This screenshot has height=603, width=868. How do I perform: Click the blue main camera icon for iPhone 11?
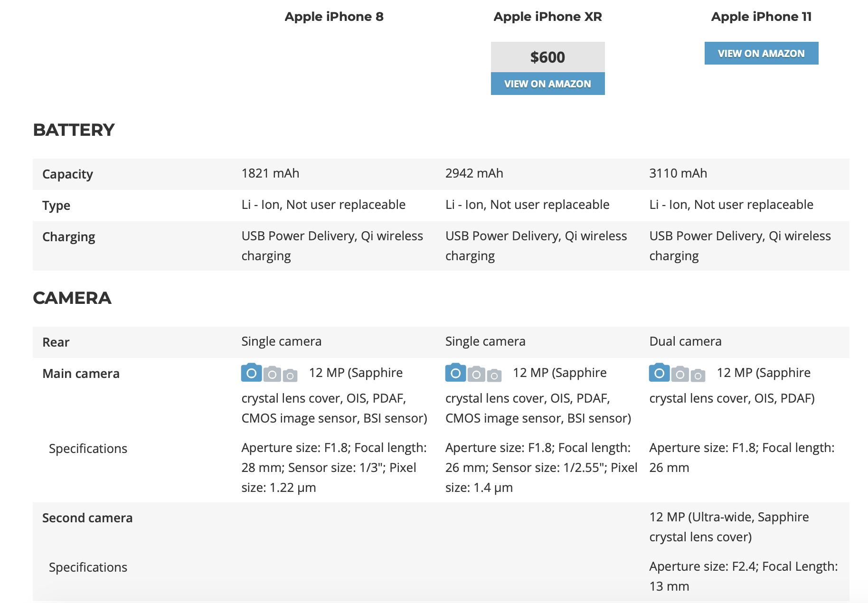pyautogui.click(x=660, y=373)
